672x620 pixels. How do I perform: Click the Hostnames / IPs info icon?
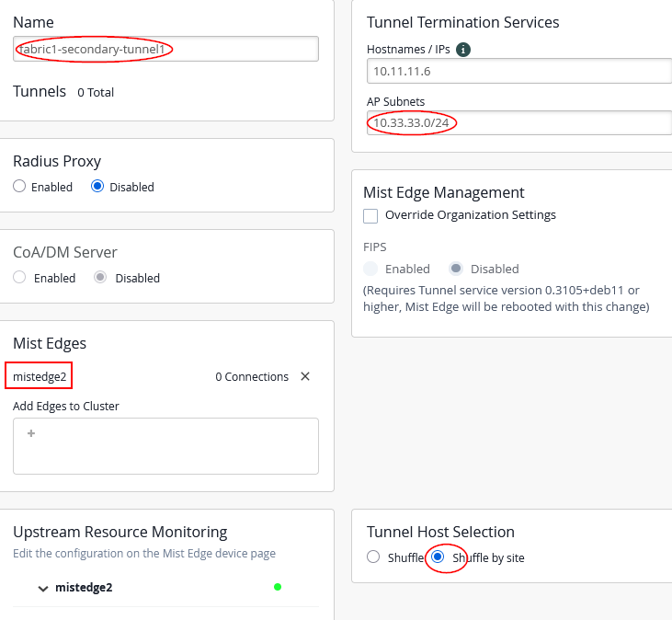point(464,49)
